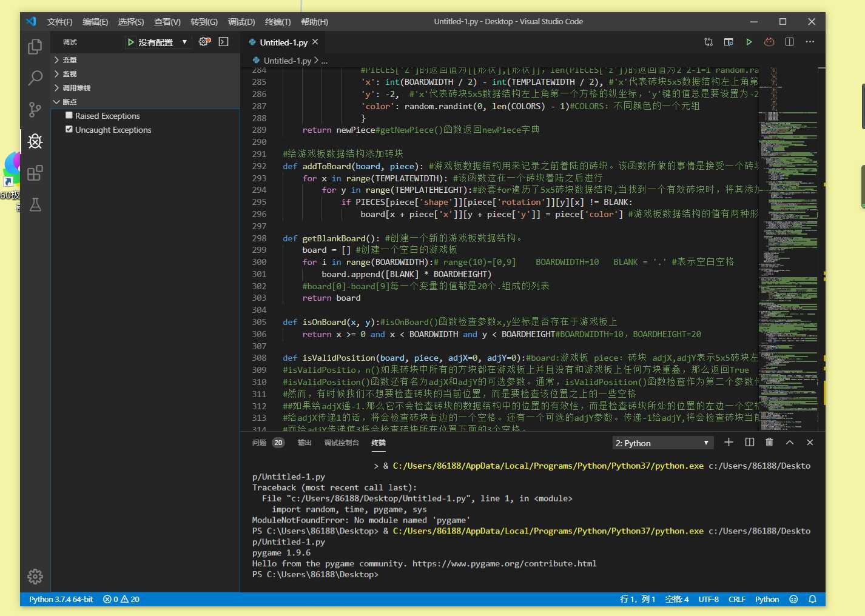Open preview to the side icon
Screen dimensions: 865x616
tap(729, 42)
